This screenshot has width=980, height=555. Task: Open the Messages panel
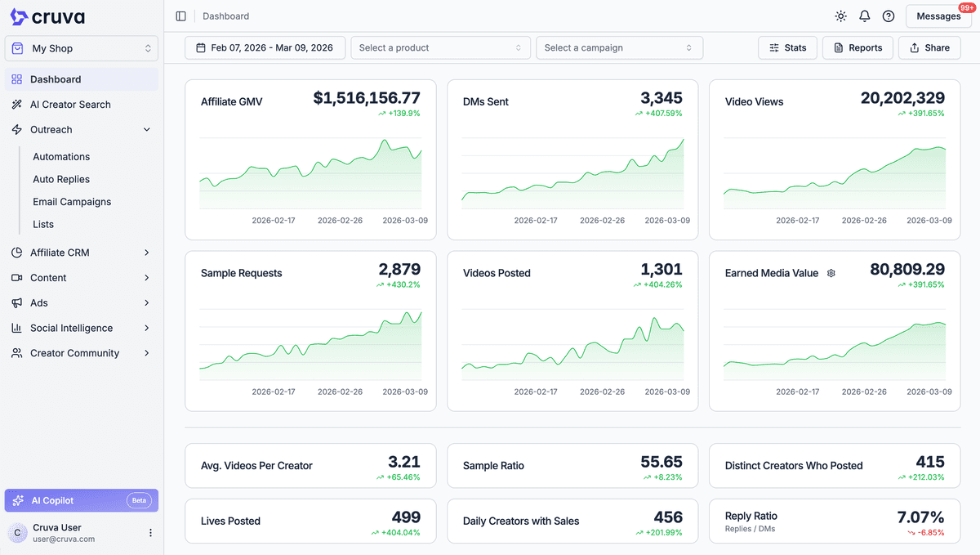coord(938,16)
